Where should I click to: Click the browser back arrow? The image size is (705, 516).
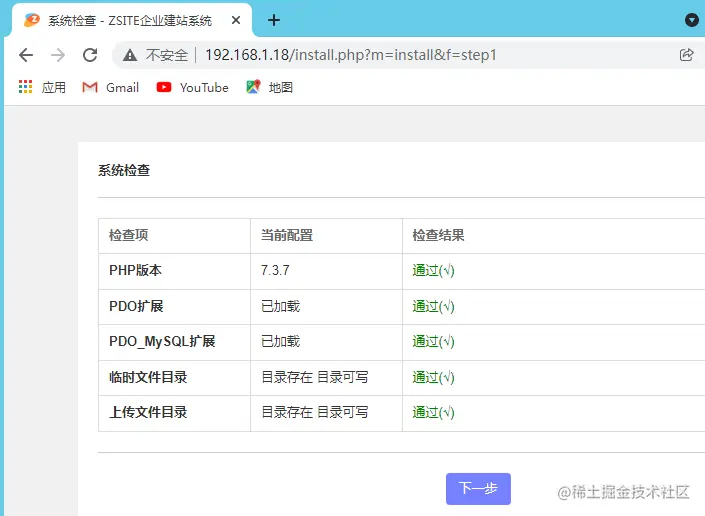point(26,55)
